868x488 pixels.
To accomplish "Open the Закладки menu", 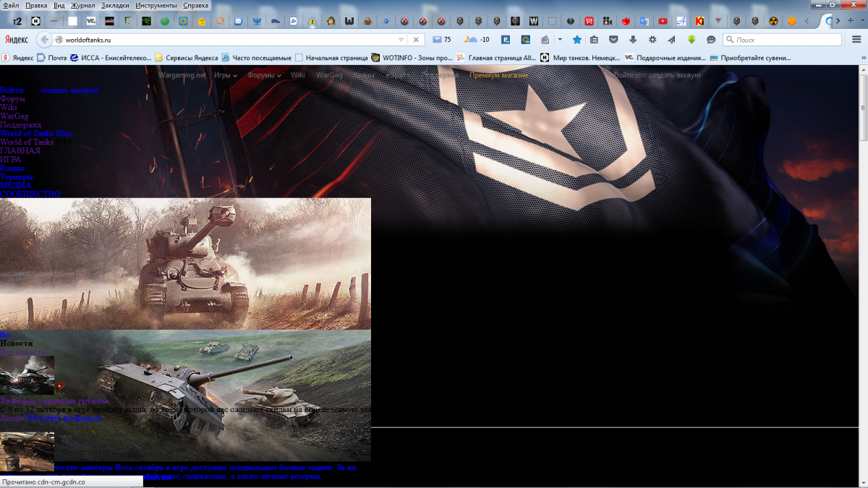I will 115,5.
